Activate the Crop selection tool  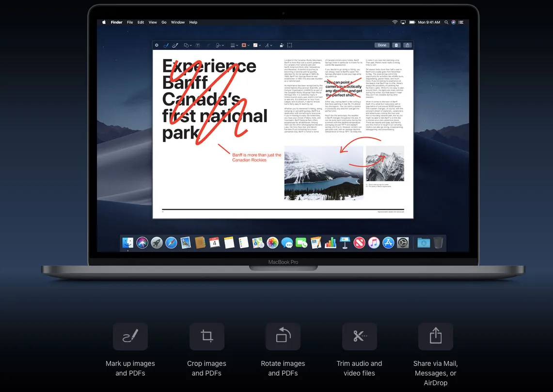(x=289, y=45)
